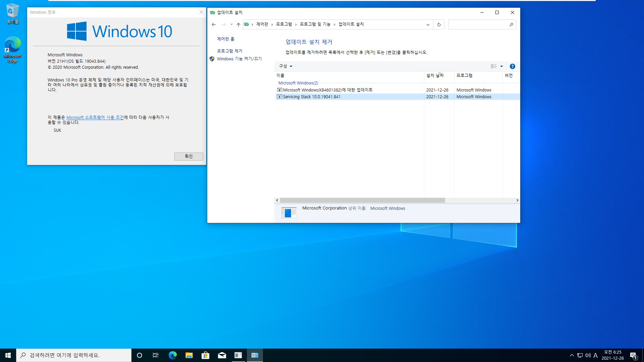Open volume control tray icon

588,355
